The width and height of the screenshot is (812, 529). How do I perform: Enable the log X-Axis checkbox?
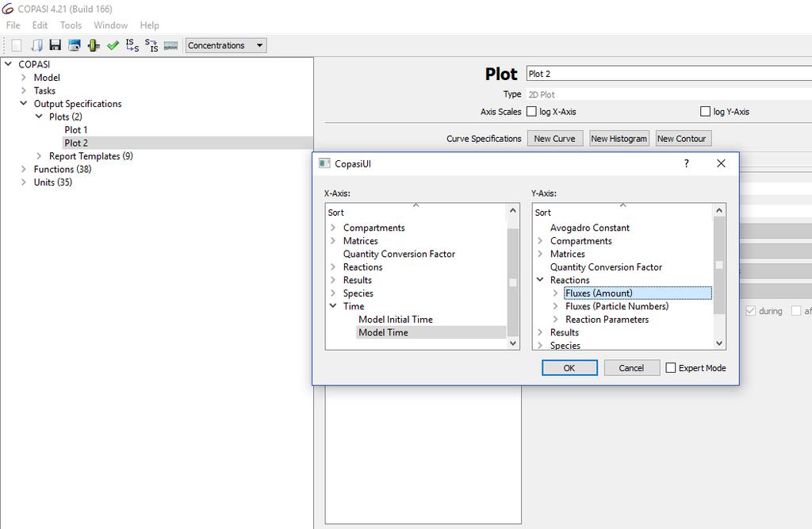click(x=531, y=111)
